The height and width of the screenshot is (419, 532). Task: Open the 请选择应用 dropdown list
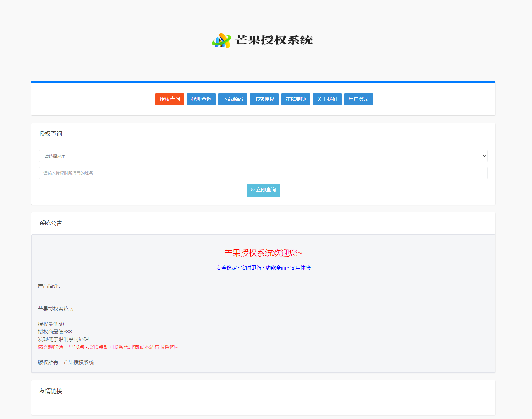click(263, 156)
